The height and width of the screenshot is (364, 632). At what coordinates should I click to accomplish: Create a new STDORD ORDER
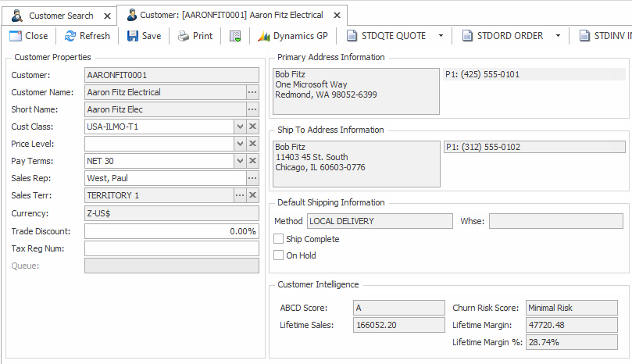point(502,36)
